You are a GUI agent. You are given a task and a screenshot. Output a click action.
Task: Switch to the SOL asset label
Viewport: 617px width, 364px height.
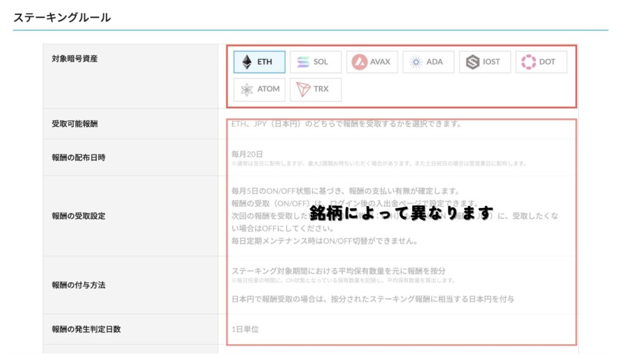click(321, 62)
